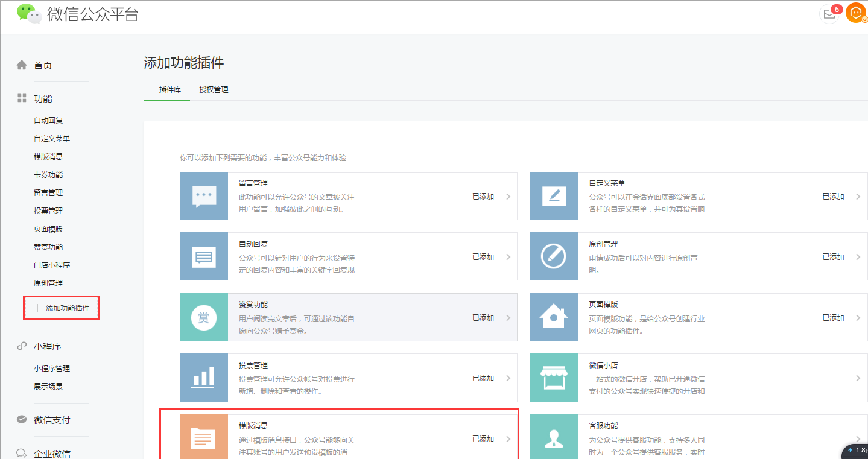Click the red 6 notification badge
The width and height of the screenshot is (868, 459).
pos(836,9)
